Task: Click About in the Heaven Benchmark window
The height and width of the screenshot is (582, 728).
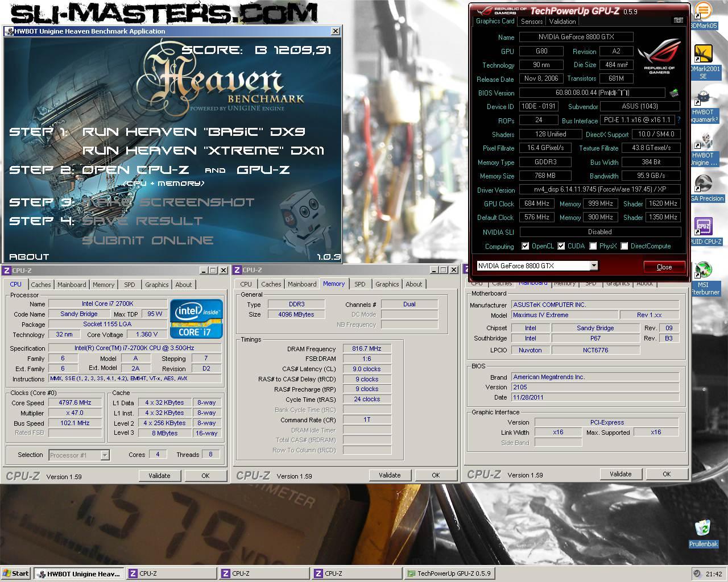Action: pyautogui.click(x=29, y=257)
